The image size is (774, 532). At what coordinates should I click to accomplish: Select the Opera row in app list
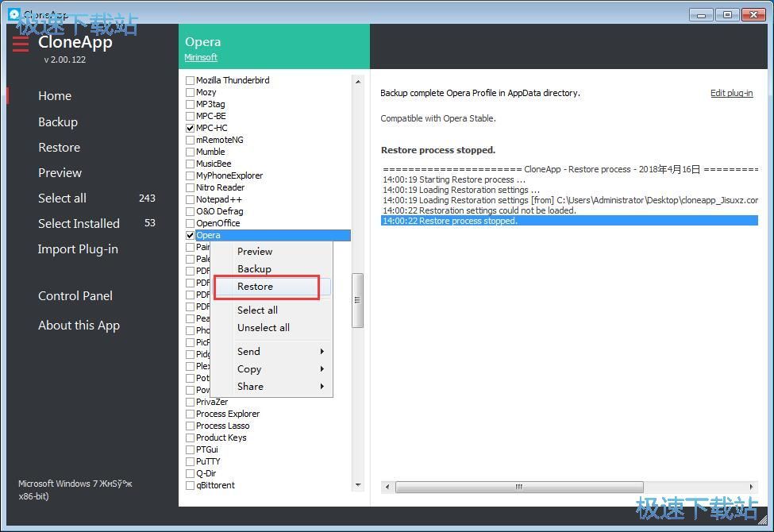click(273, 235)
